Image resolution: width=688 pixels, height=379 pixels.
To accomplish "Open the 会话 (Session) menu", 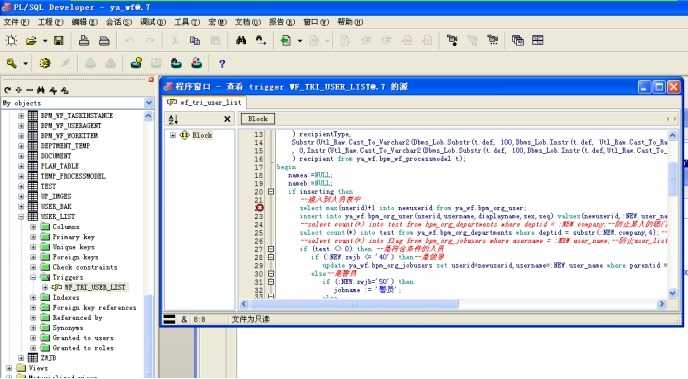I will (x=119, y=22).
